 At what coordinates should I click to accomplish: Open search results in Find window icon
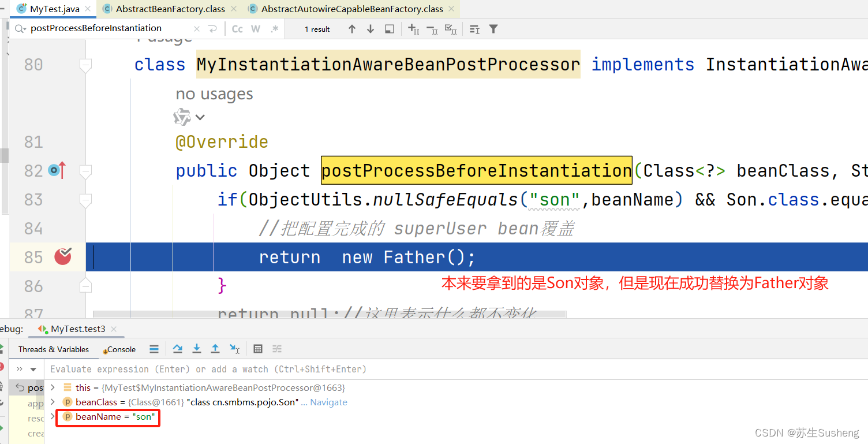[474, 29]
